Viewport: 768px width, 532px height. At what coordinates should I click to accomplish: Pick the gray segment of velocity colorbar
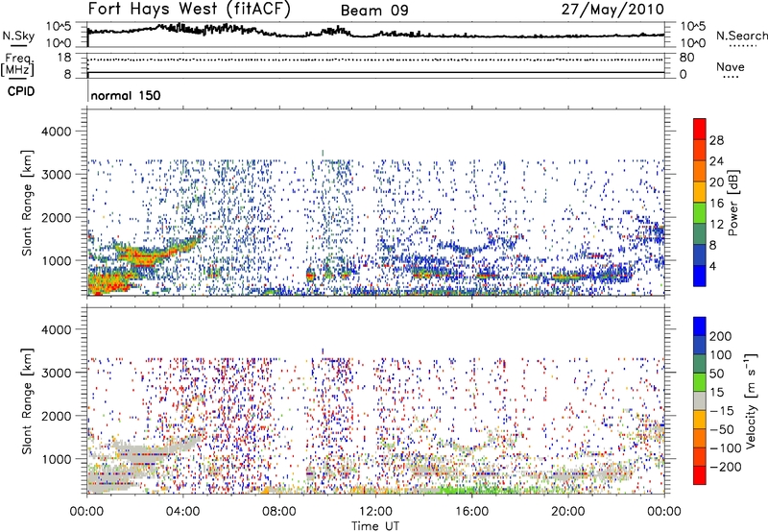coord(700,401)
